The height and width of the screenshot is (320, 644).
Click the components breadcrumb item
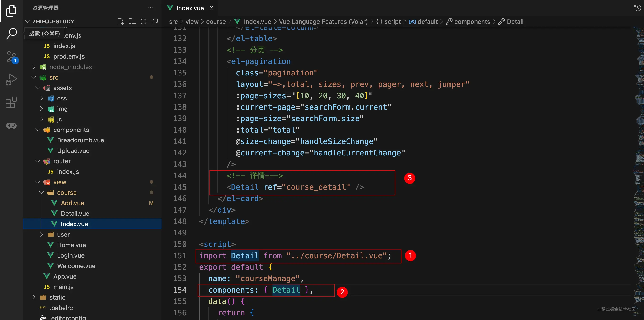tap(472, 22)
